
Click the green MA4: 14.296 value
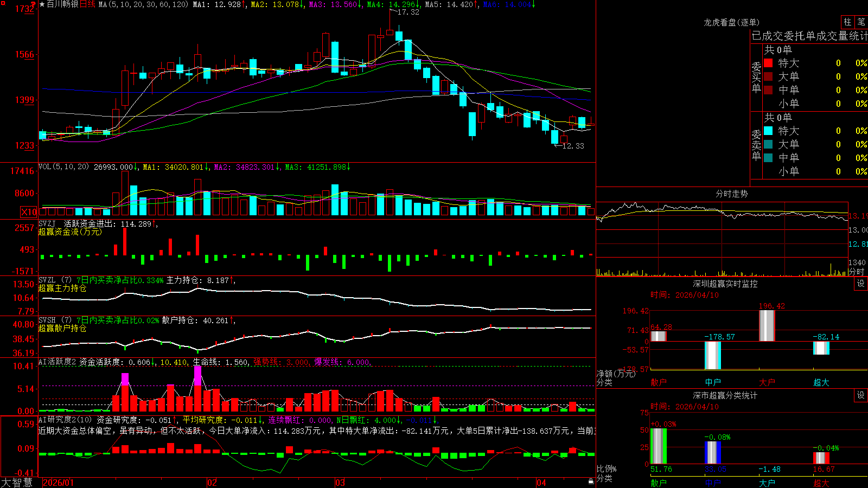click(393, 4)
